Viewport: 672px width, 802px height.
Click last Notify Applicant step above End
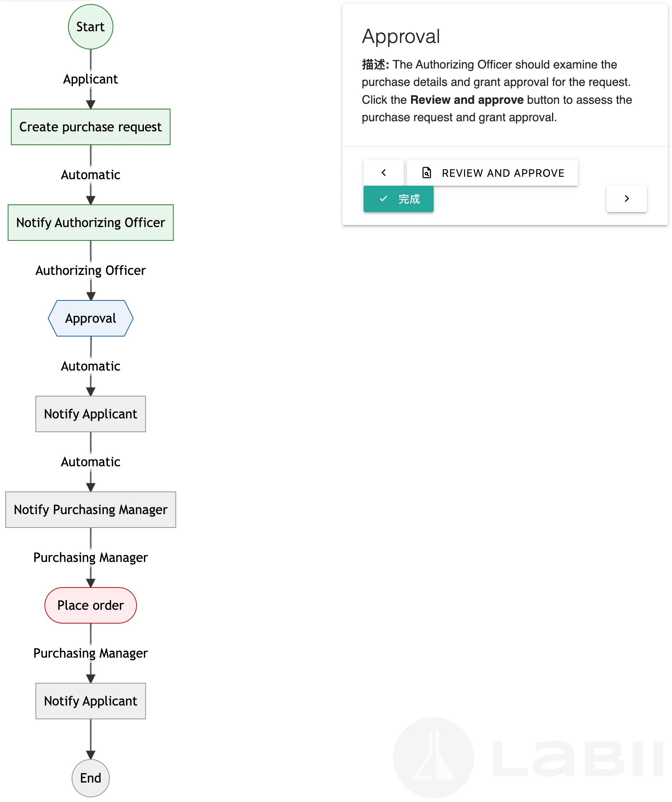(x=90, y=701)
